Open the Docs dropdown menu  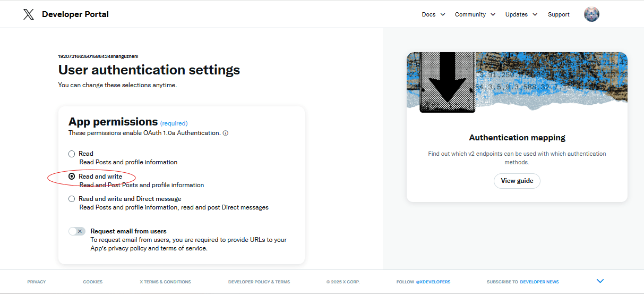(x=433, y=14)
